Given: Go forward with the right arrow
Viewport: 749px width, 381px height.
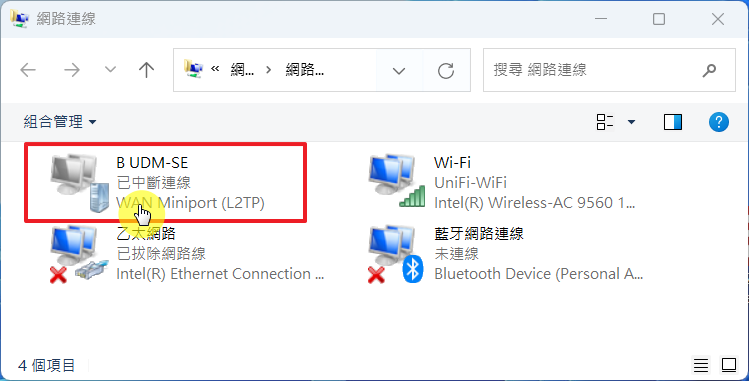Looking at the screenshot, I should [72, 70].
